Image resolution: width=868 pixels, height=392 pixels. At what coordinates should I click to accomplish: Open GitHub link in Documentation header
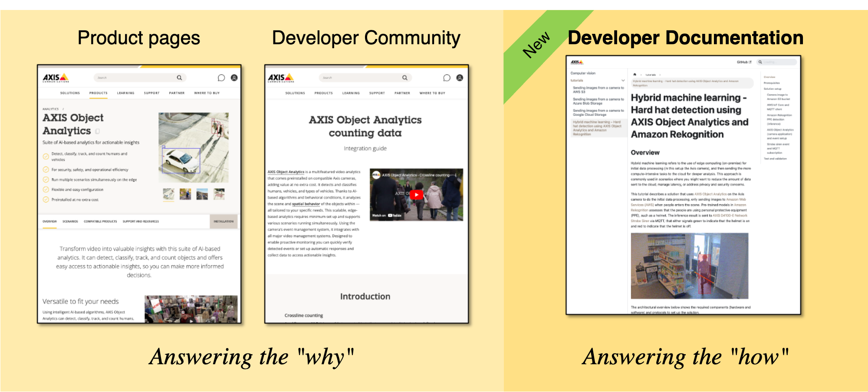point(744,62)
